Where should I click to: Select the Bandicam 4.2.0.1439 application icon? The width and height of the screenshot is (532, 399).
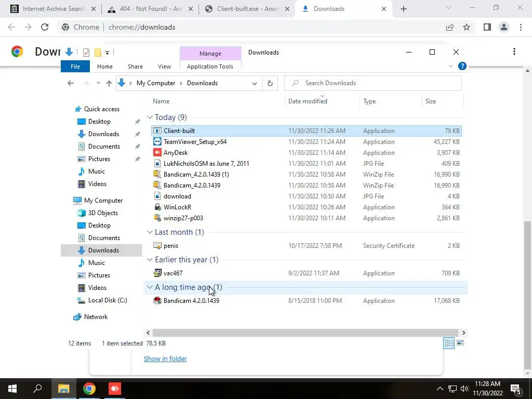click(x=157, y=300)
